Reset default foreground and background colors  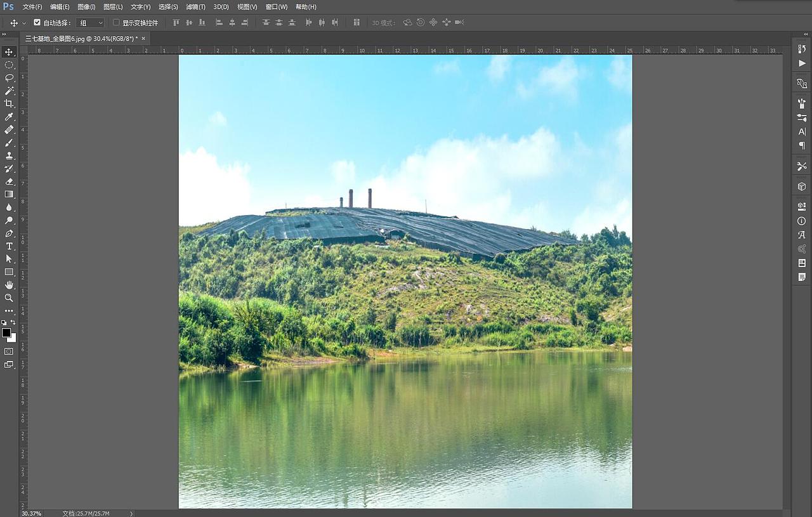[x=4, y=323]
